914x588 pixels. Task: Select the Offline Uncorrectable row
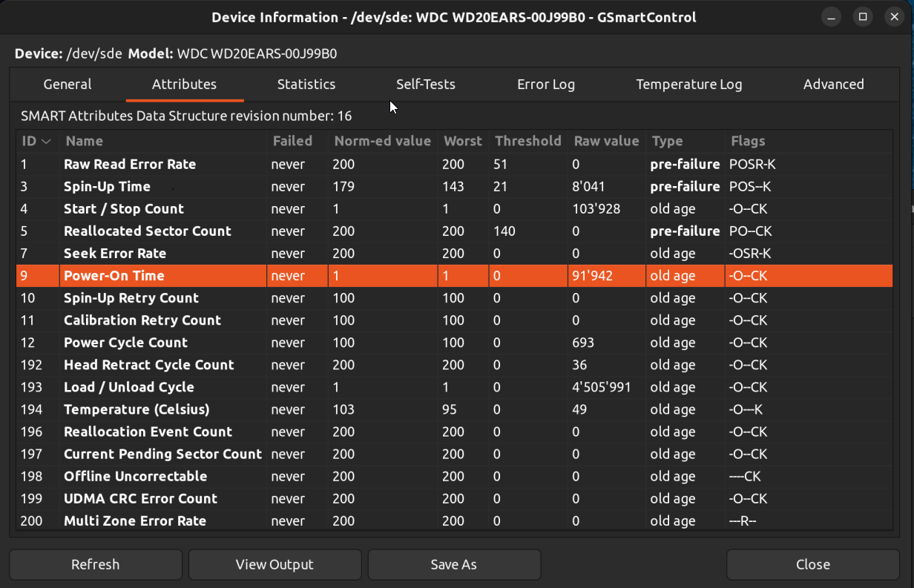[455, 476]
